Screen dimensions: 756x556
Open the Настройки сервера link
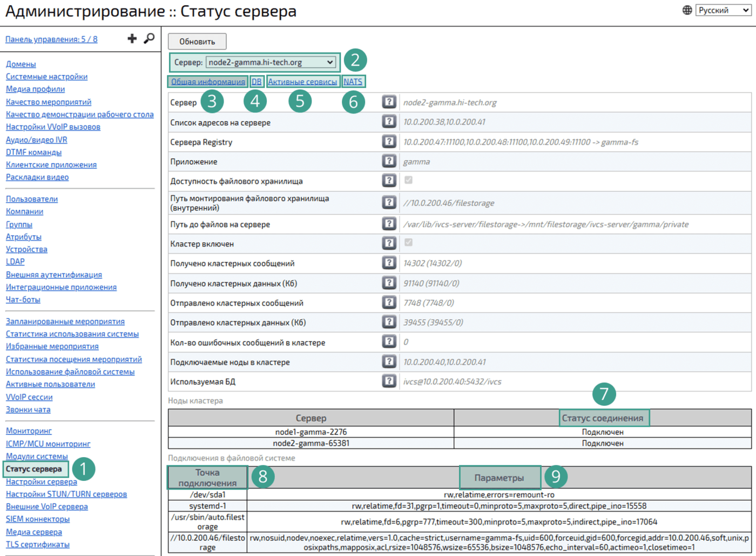click(42, 481)
